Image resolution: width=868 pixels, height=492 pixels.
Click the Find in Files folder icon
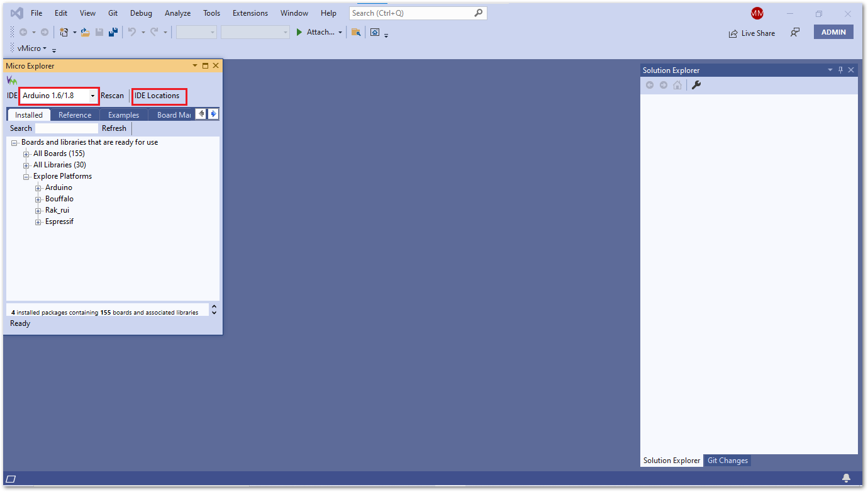(356, 32)
